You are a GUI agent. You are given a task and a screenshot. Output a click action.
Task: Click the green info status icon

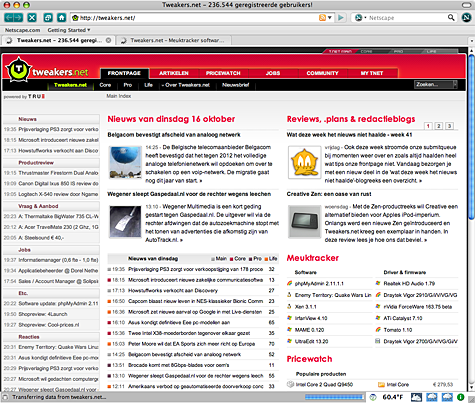point(461,397)
